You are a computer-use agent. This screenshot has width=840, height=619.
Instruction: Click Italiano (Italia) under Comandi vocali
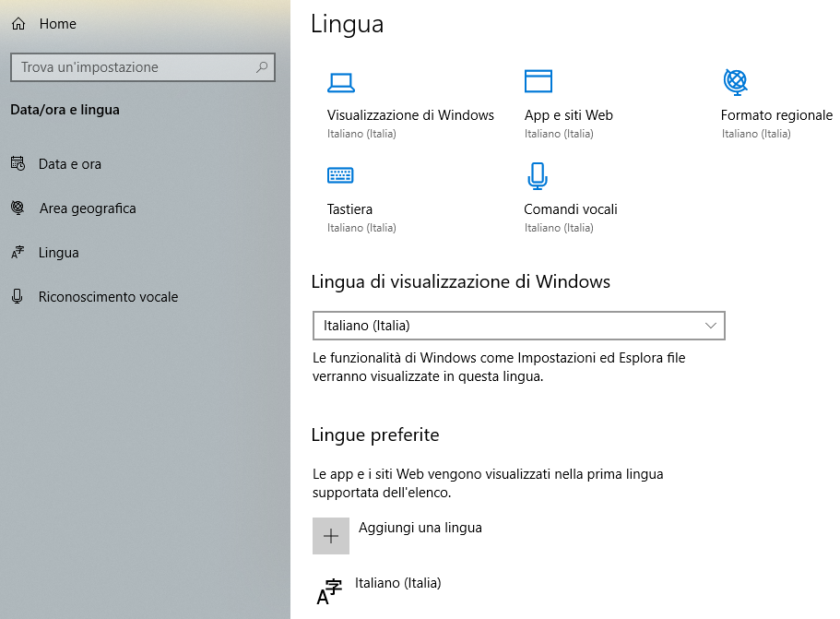point(559,228)
